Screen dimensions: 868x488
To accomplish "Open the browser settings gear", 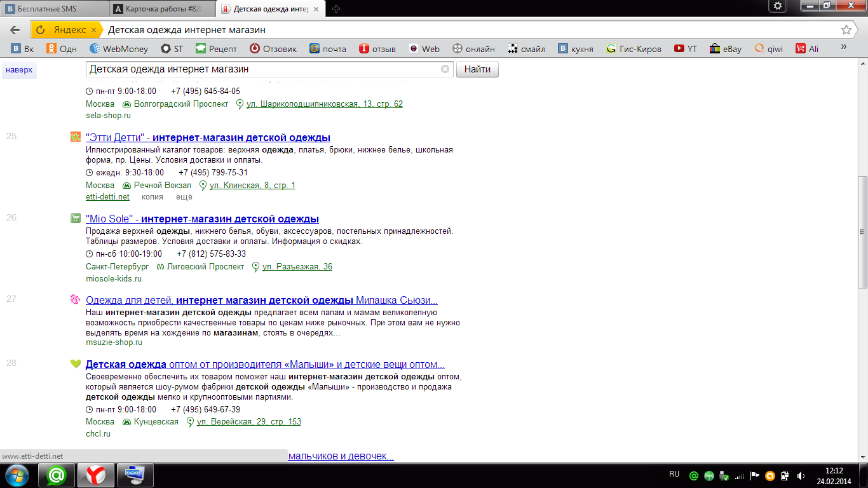I will click(x=778, y=6).
